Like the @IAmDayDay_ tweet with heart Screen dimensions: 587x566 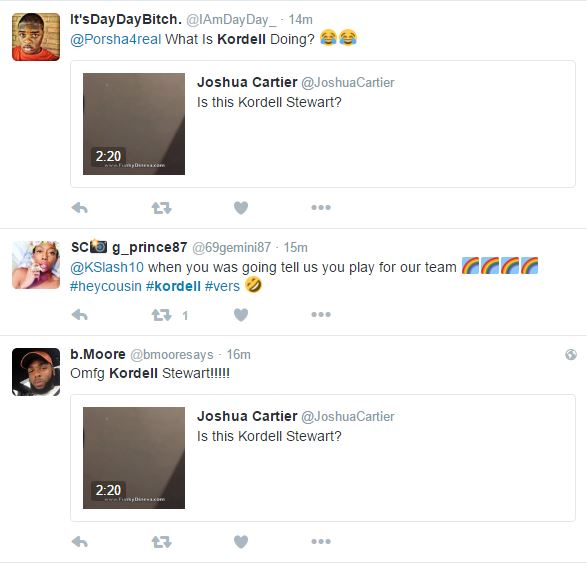click(241, 208)
